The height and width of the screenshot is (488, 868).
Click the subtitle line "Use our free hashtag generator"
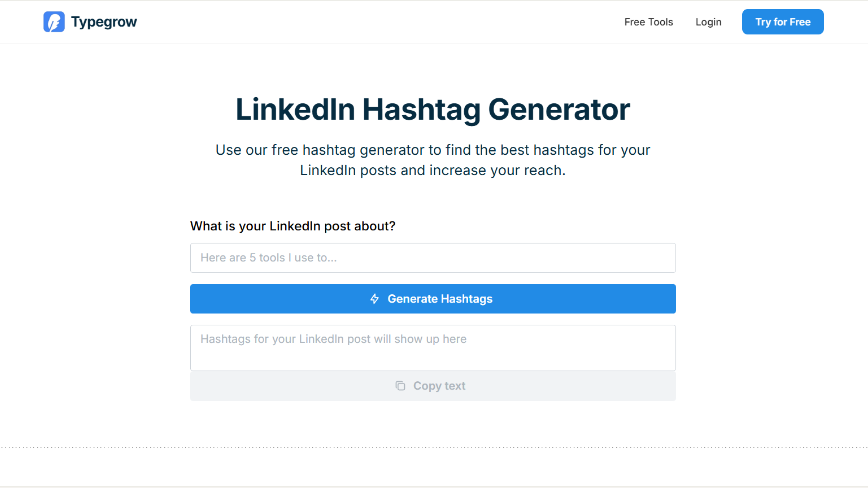[x=433, y=150]
